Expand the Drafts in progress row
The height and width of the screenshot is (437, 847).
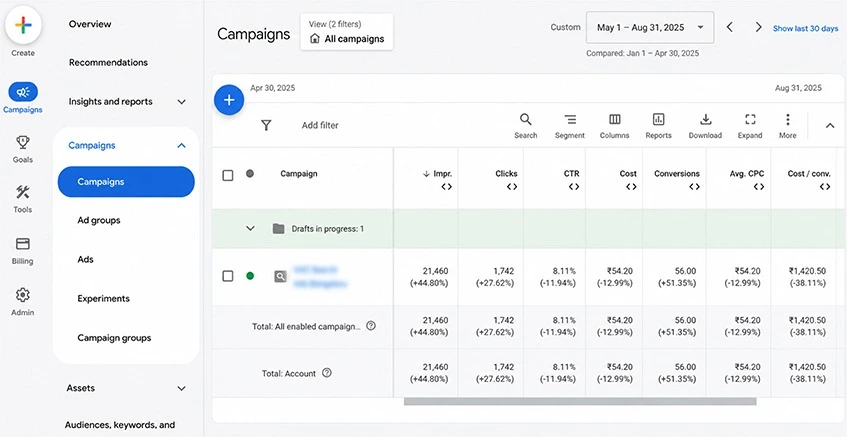point(250,228)
